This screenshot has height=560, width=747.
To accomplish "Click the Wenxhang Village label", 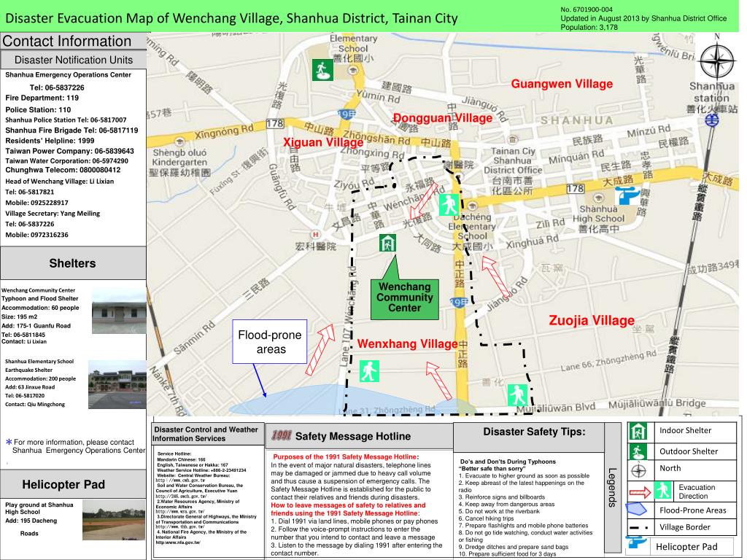I will [x=407, y=344].
